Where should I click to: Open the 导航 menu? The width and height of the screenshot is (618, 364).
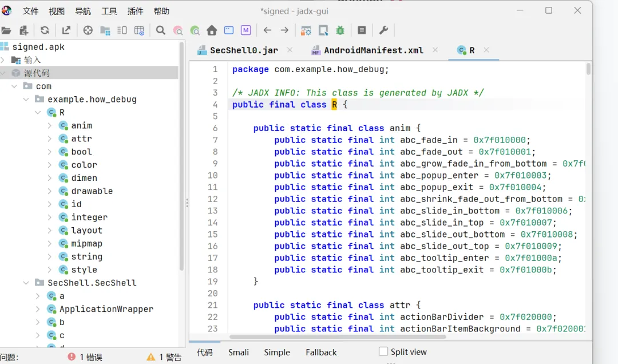pyautogui.click(x=83, y=11)
